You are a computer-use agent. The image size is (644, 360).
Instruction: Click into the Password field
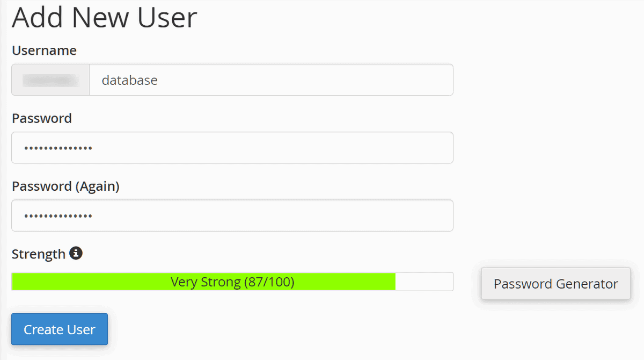(x=232, y=148)
